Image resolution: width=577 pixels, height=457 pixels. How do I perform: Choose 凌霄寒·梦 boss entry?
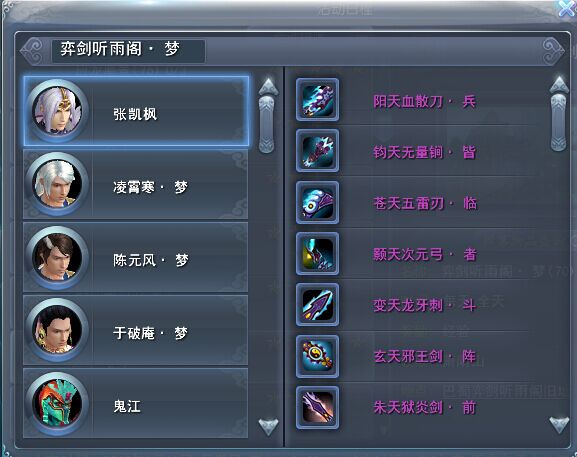click(x=135, y=184)
